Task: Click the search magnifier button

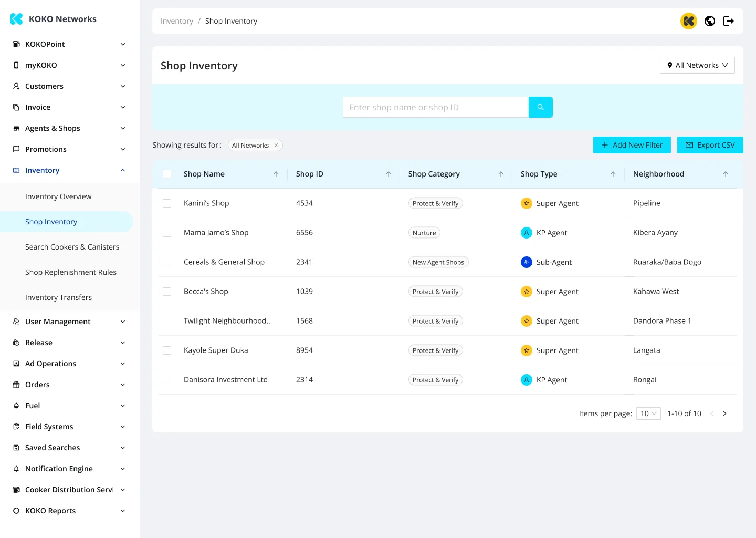Action: point(540,107)
